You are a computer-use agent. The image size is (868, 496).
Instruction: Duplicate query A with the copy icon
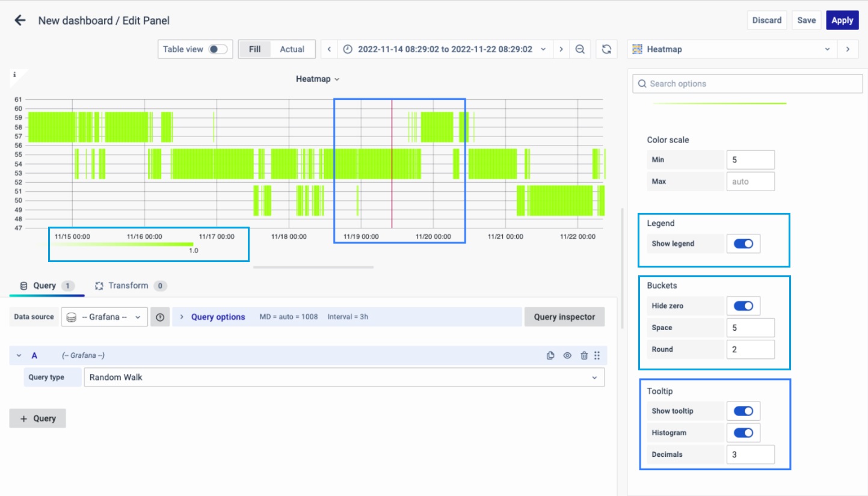(x=550, y=356)
